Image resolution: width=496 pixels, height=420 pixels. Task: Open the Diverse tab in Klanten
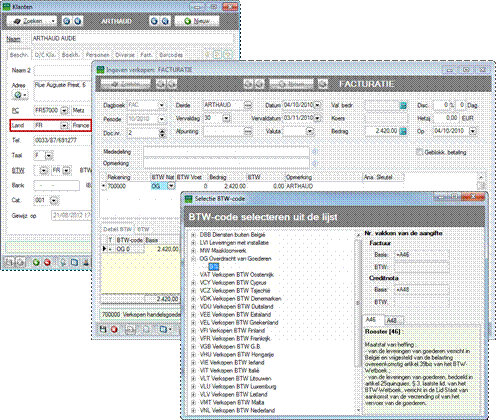point(125,55)
